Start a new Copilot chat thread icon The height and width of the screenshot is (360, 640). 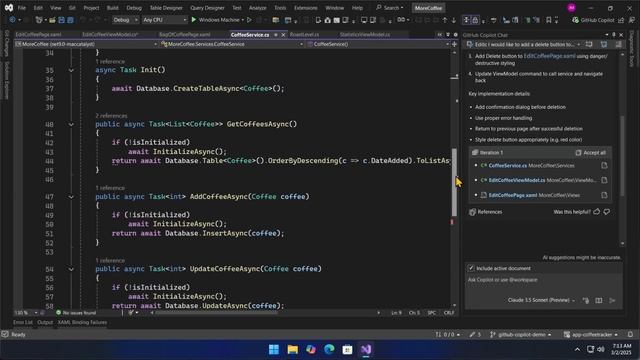point(589,44)
